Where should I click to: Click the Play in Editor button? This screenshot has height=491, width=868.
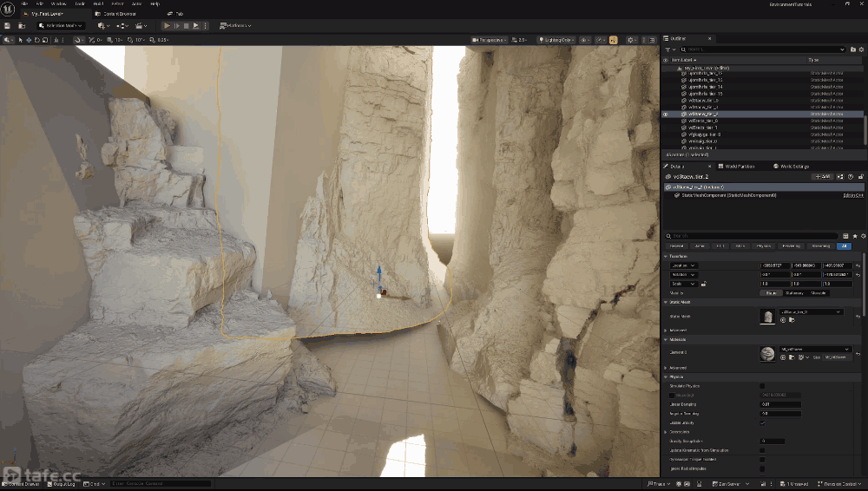click(x=168, y=26)
